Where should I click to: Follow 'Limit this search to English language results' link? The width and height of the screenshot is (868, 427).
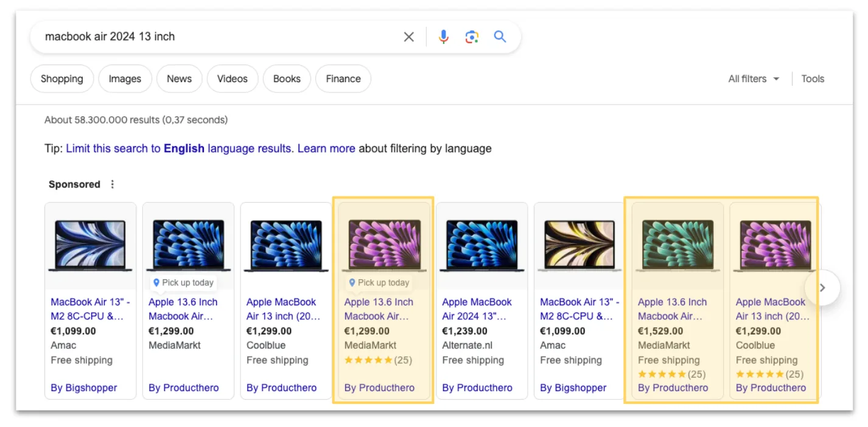click(179, 148)
